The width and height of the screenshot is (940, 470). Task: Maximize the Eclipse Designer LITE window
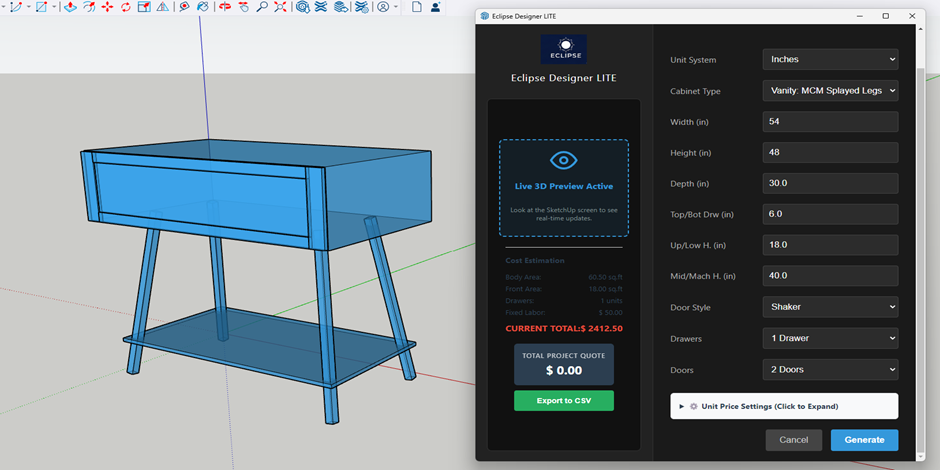pyautogui.click(x=885, y=16)
